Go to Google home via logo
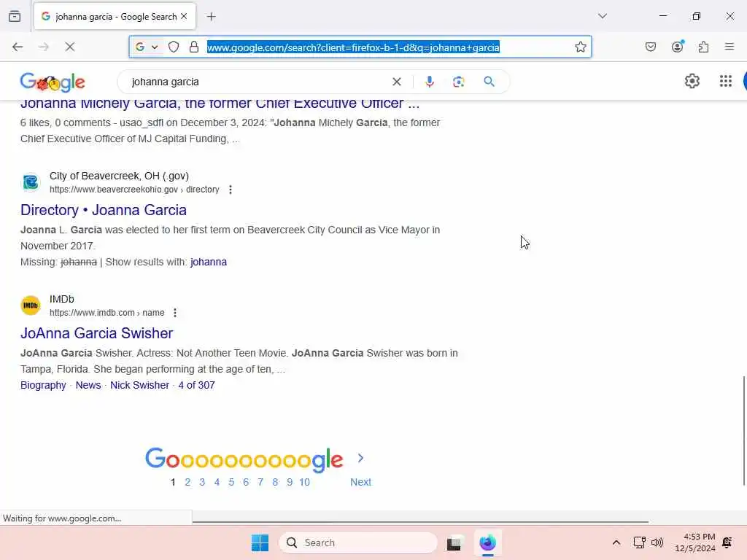Viewport: 747px width, 560px height. point(53,82)
